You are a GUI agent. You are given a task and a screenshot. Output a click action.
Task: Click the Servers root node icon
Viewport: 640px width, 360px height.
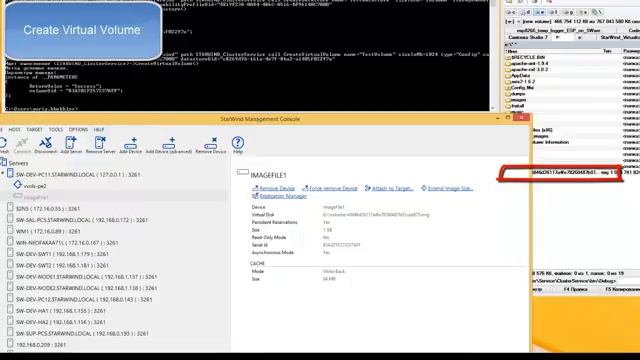click(x=4, y=162)
